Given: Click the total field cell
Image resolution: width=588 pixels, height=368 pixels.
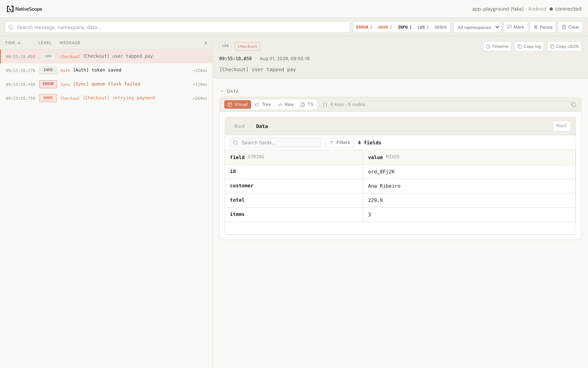Looking at the screenshot, I should click(x=294, y=200).
